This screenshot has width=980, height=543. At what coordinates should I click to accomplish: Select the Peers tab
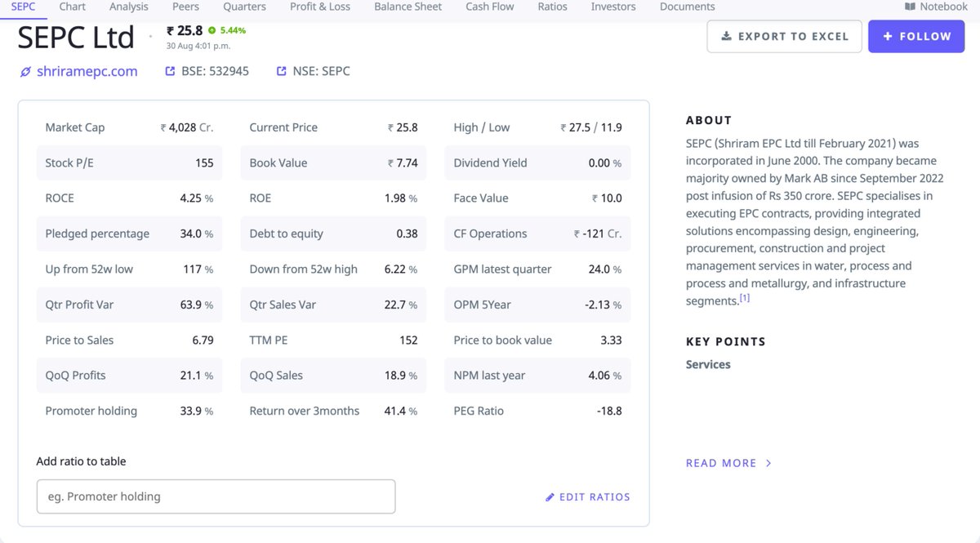click(x=185, y=7)
